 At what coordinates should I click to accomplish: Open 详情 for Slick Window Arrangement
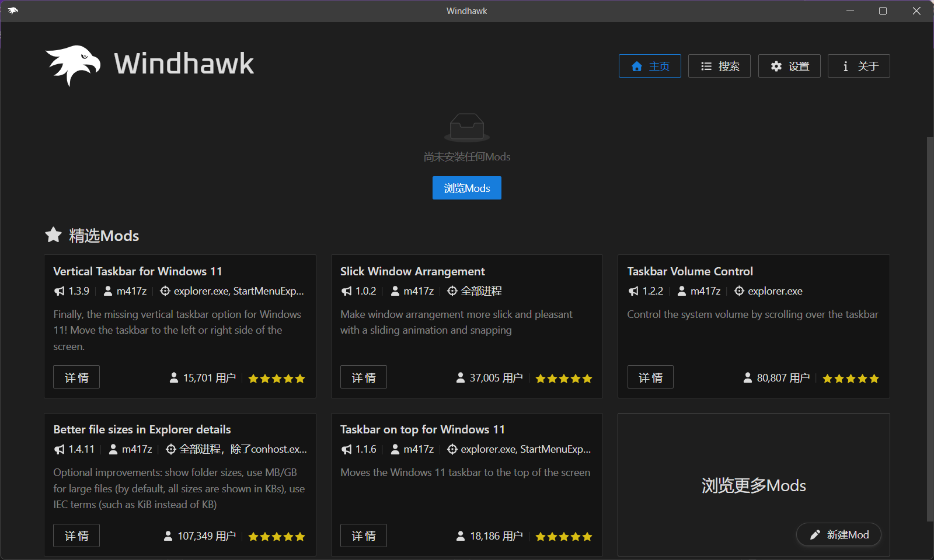coord(364,377)
